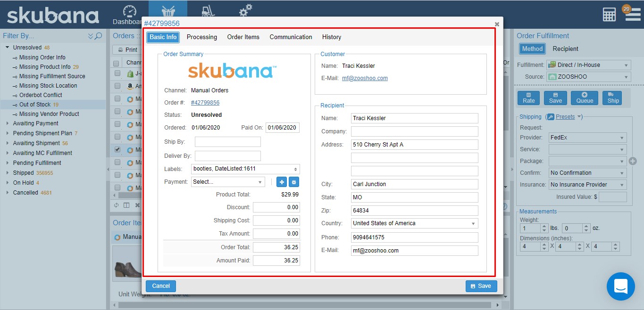Open the Fulfillment Direct / In-House dropdown
644x310 pixels.
tap(588, 65)
